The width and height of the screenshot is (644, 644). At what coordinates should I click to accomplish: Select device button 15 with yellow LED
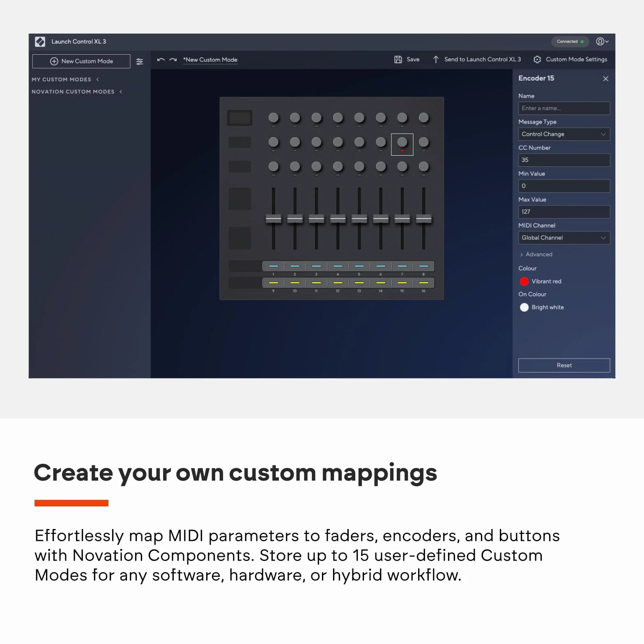click(x=402, y=283)
